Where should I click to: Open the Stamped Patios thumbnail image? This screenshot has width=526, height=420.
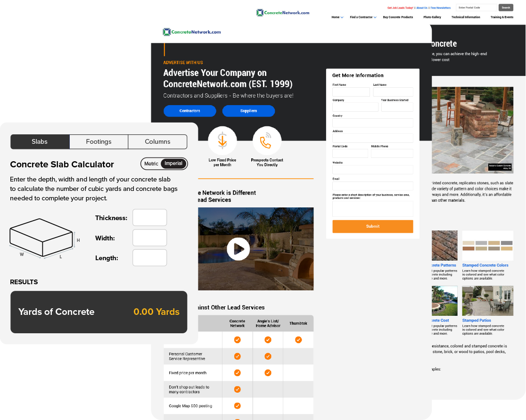tap(487, 301)
